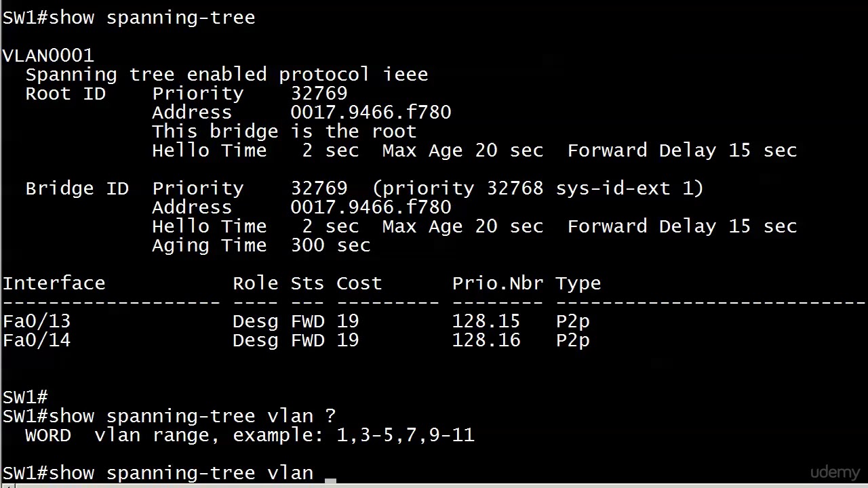
Task: Click the Udemy watermark logo
Action: [835, 472]
